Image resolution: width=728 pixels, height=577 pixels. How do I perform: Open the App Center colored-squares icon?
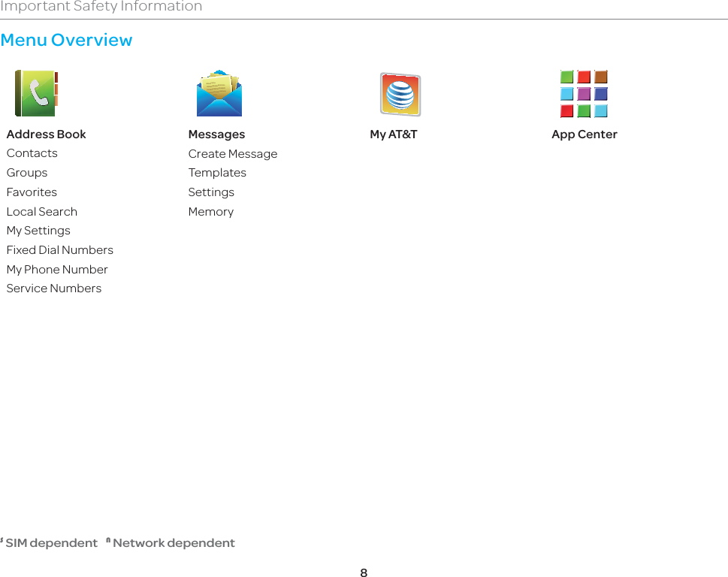tap(584, 94)
